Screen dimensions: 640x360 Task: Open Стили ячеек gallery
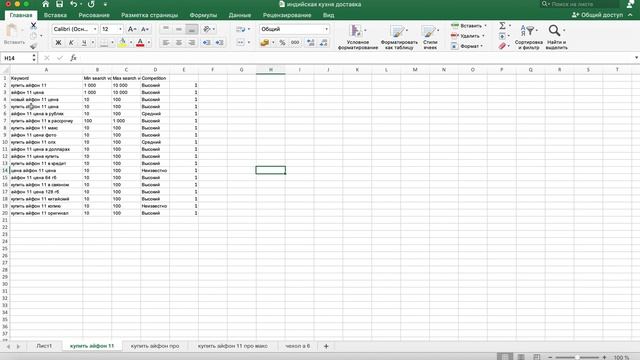430,37
